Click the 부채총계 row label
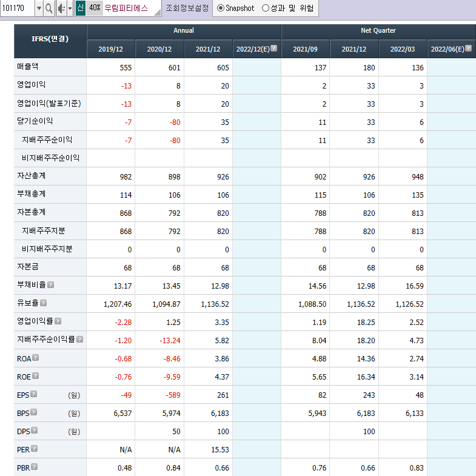 32,194
